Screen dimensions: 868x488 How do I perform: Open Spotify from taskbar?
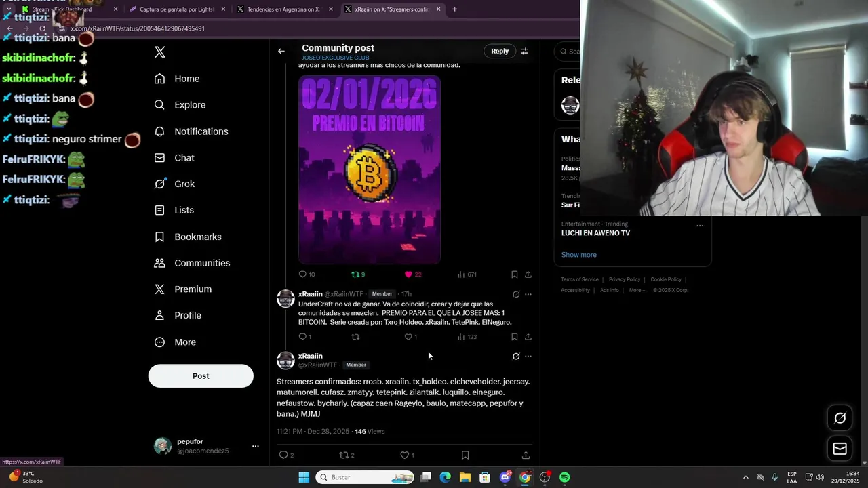point(565,477)
